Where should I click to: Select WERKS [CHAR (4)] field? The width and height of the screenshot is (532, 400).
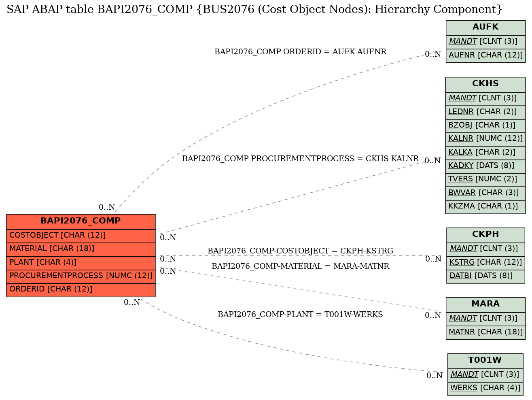485,389
